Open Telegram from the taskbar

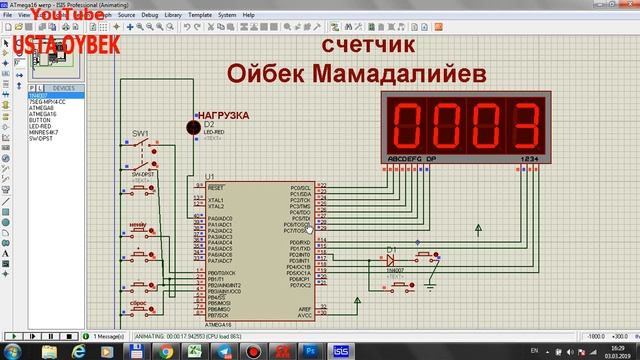[x=224, y=351]
